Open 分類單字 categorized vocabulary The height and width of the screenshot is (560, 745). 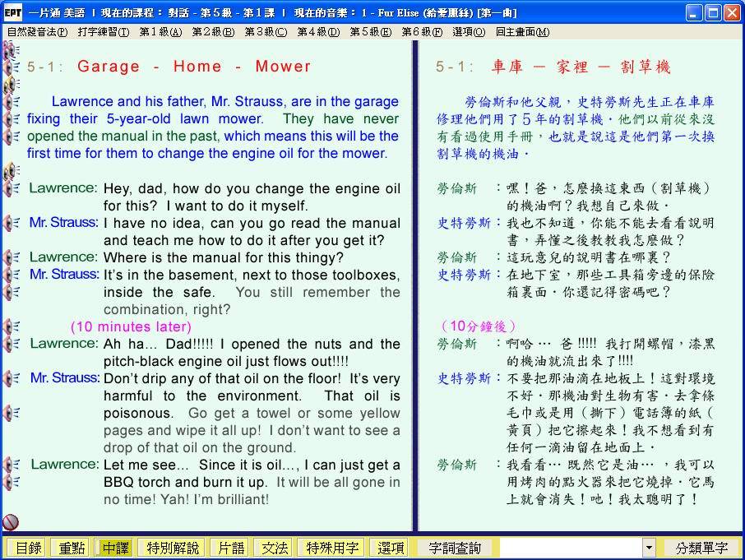pos(701,548)
